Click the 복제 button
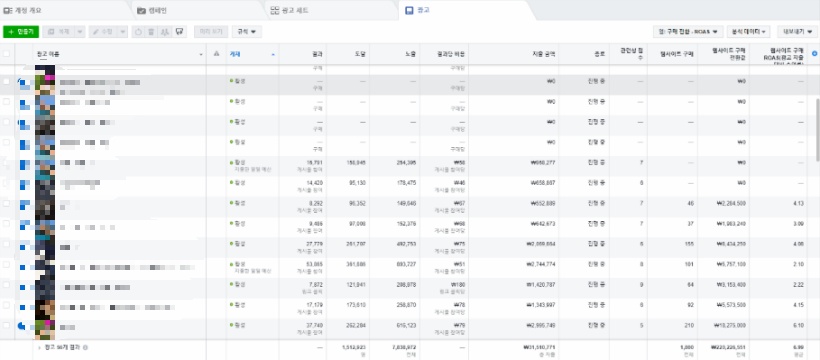820x360 pixels. [x=59, y=31]
